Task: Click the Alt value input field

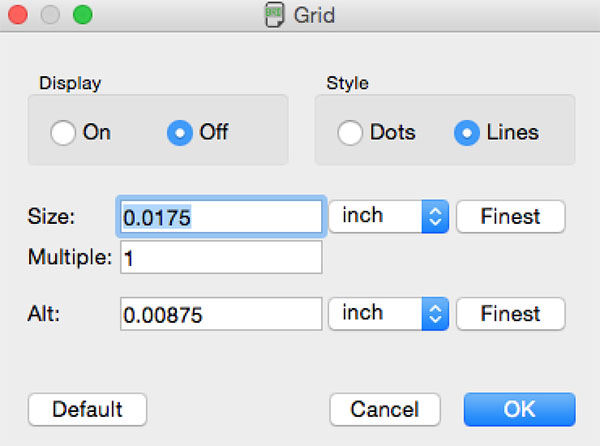Action: pyautogui.click(x=221, y=314)
